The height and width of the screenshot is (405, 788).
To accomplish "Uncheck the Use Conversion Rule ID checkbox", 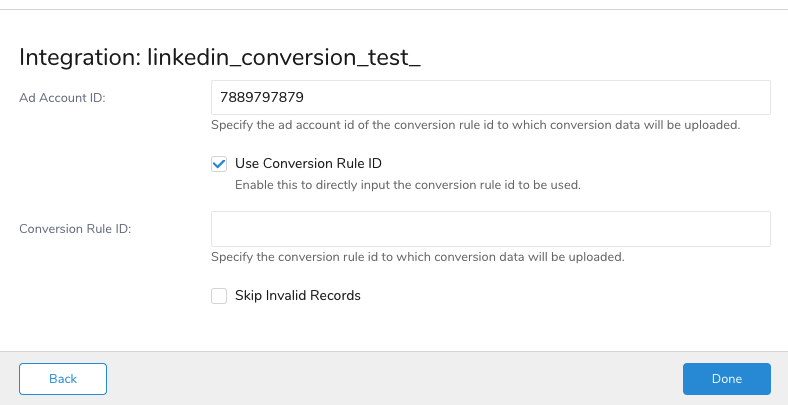I will 219,164.
